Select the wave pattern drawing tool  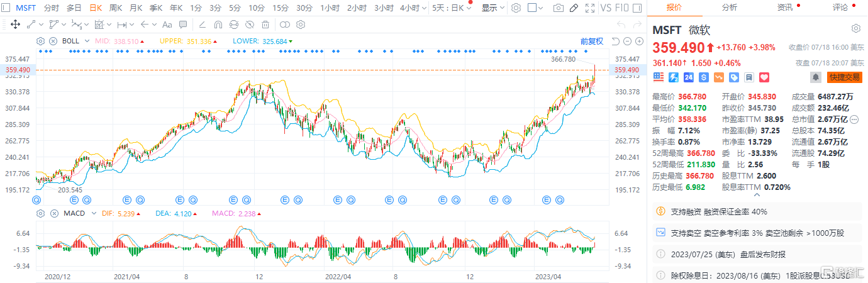pos(76,25)
